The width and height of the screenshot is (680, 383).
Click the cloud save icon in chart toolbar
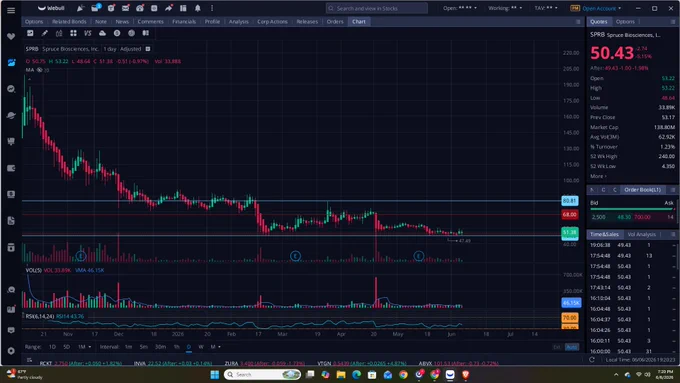click(x=102, y=33)
